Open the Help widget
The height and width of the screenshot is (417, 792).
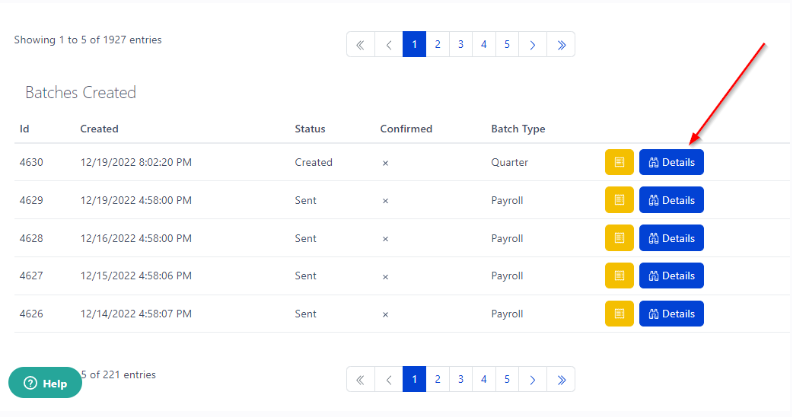tap(45, 383)
